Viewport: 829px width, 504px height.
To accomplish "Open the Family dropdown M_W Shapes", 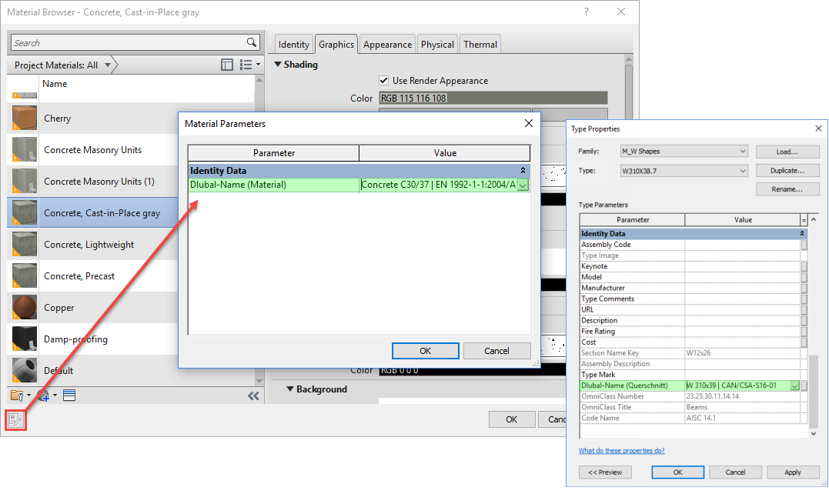I will coord(742,151).
